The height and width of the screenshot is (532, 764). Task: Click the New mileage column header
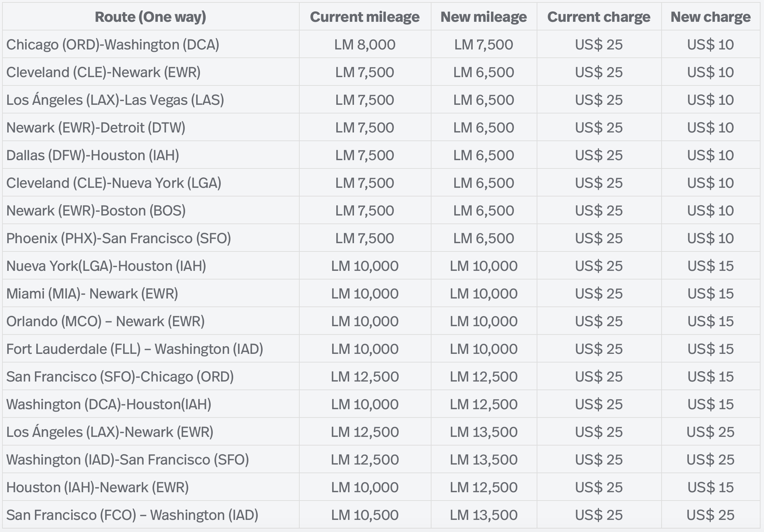tap(484, 16)
